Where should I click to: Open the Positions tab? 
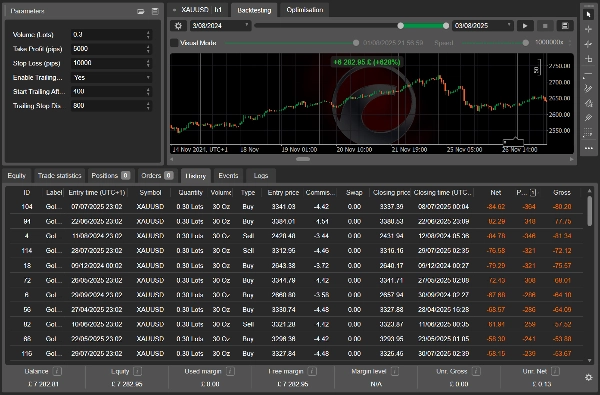click(111, 176)
